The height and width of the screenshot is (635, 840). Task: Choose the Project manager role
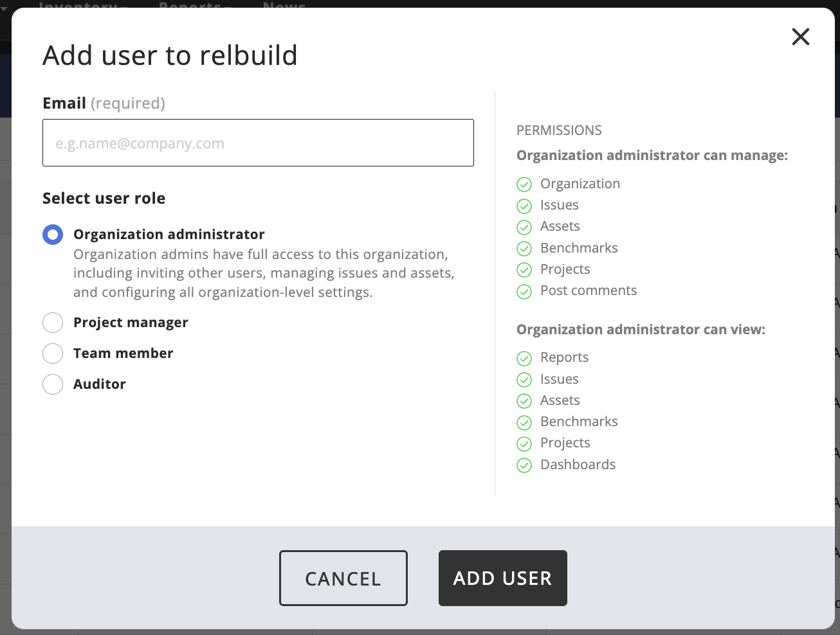[53, 323]
